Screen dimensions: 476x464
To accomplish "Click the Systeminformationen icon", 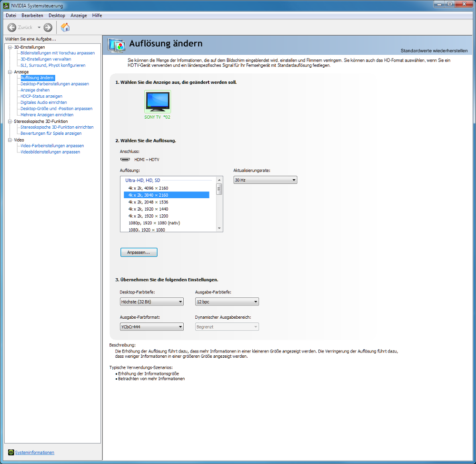I will [x=11, y=452].
